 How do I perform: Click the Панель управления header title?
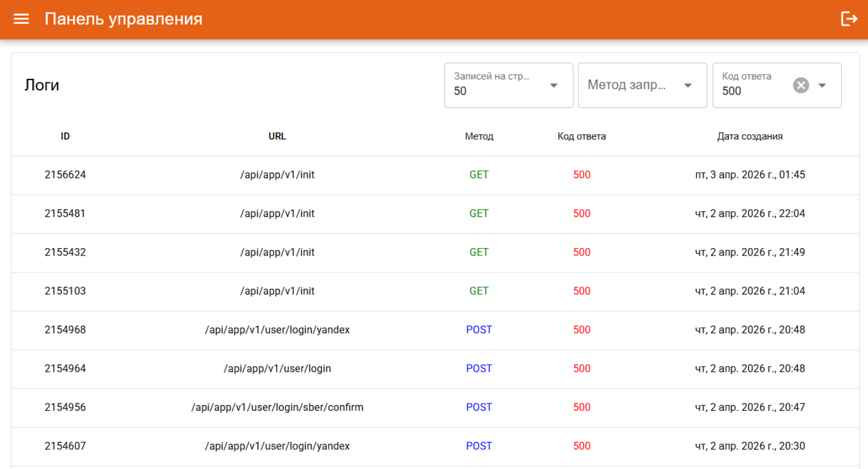click(123, 19)
